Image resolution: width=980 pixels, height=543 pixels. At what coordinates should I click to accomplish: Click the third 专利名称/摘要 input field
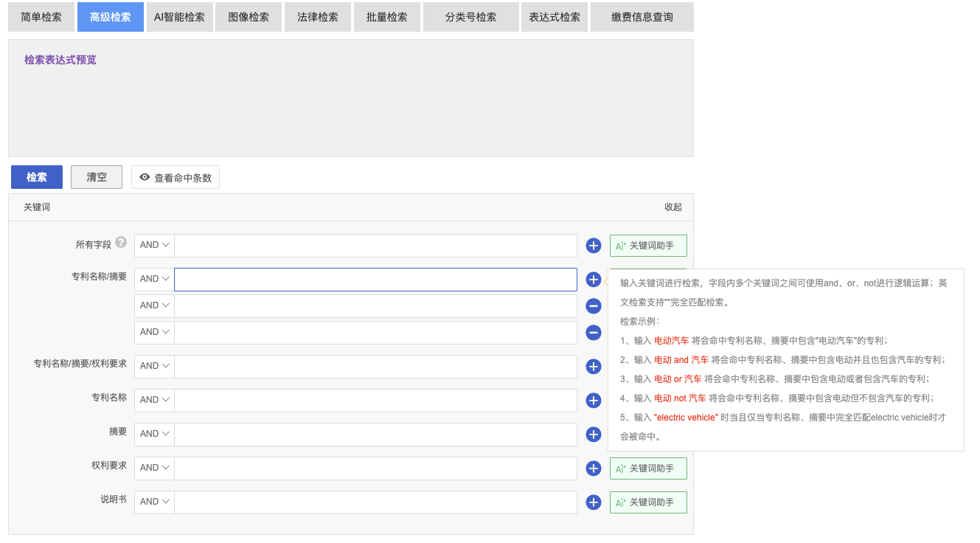(375, 333)
